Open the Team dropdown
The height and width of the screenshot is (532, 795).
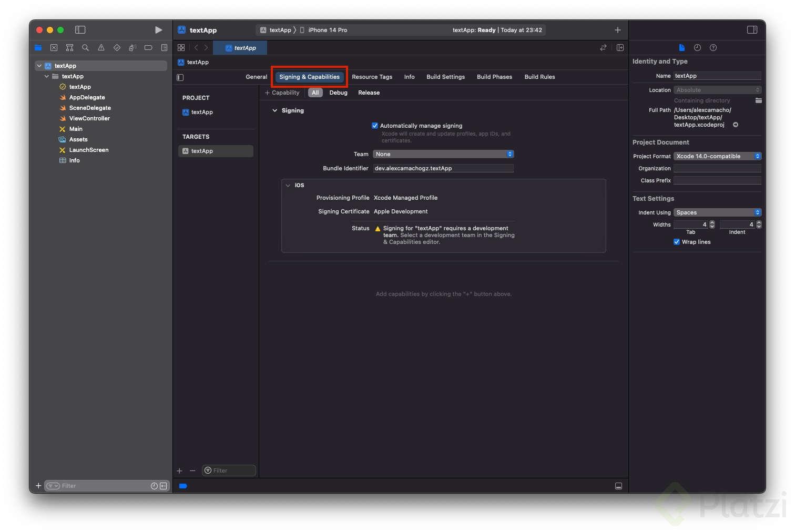click(443, 154)
